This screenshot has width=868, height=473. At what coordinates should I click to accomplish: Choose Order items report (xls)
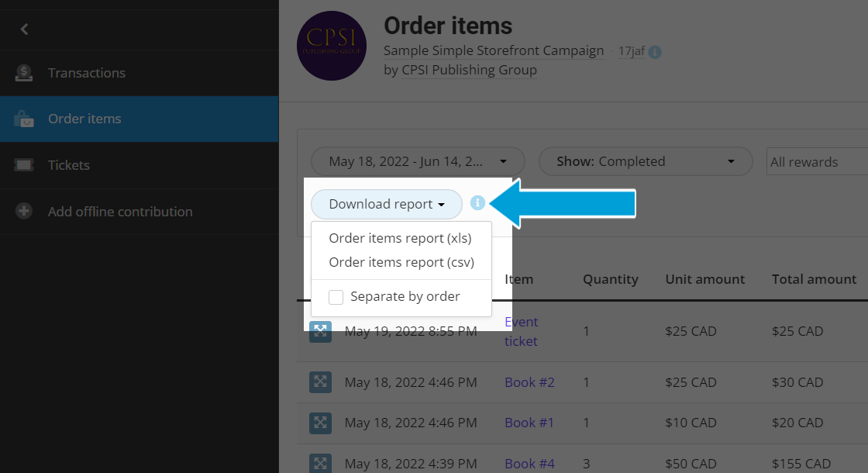pyautogui.click(x=400, y=238)
